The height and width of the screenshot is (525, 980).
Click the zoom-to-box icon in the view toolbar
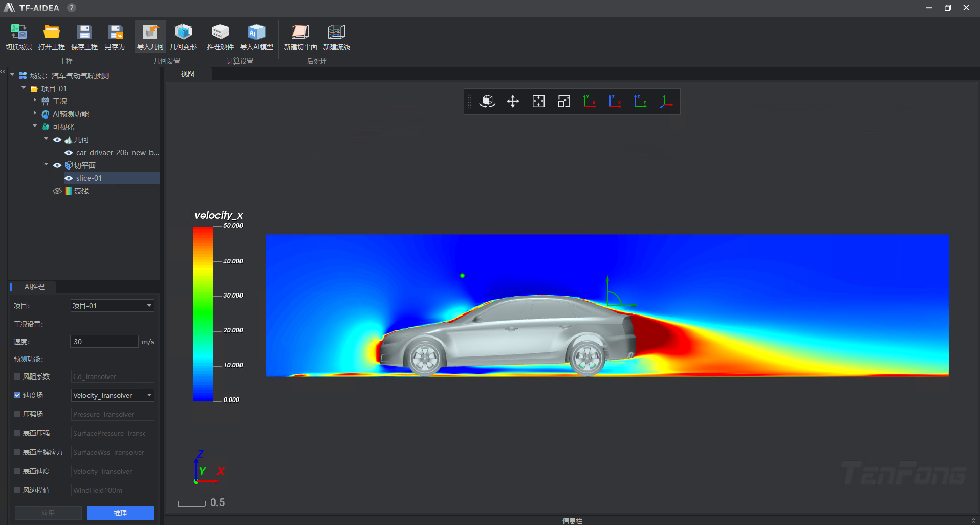pyautogui.click(x=564, y=101)
